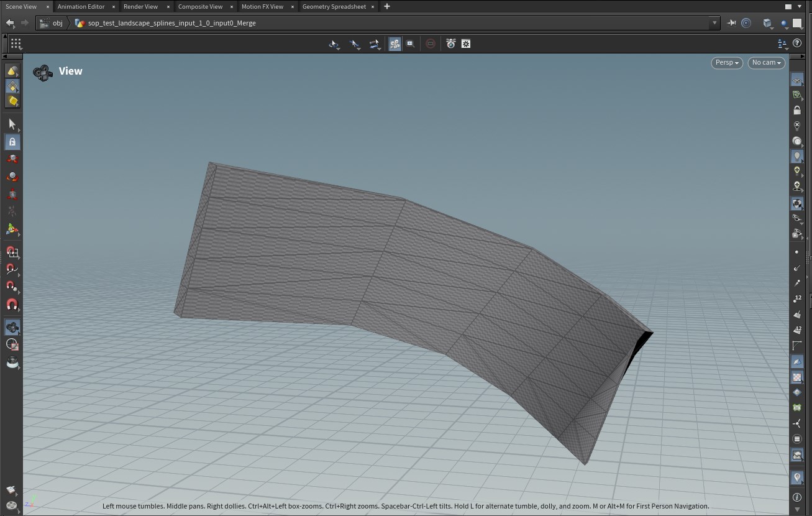The image size is (812, 516).
Task: Toggle point numbers display in right toolbar
Action: (x=797, y=299)
